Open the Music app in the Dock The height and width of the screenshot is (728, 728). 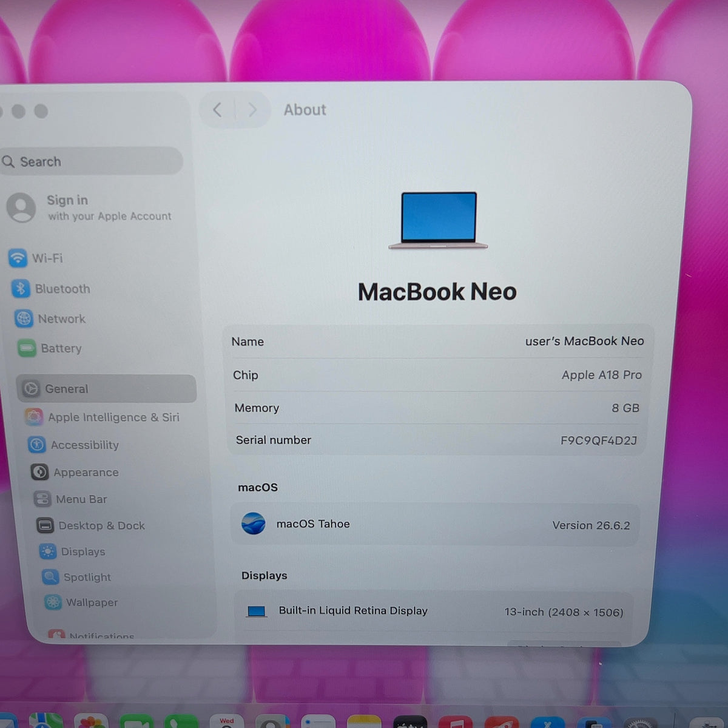456,722
